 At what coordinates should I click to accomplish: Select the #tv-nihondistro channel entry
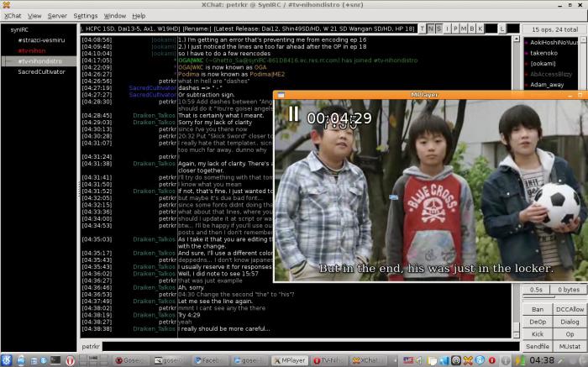39,61
